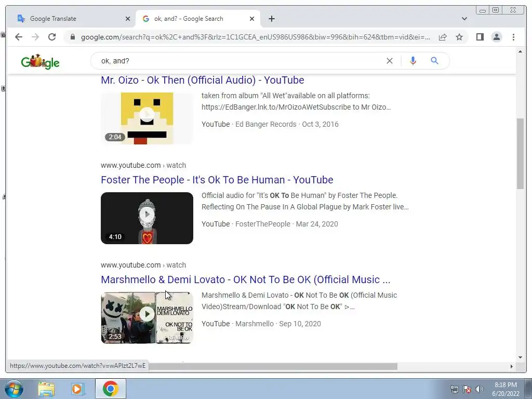The height and width of the screenshot is (399, 532).
Task: Open network status tray icon
Action: [454, 389]
